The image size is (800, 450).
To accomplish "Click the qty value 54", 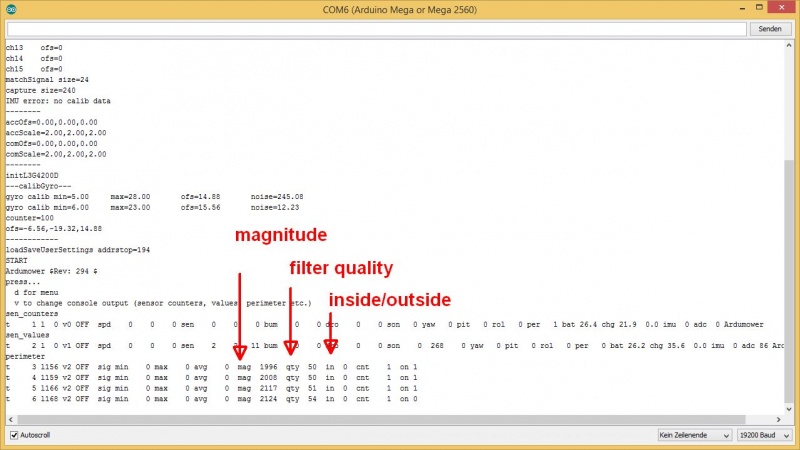I will point(312,399).
